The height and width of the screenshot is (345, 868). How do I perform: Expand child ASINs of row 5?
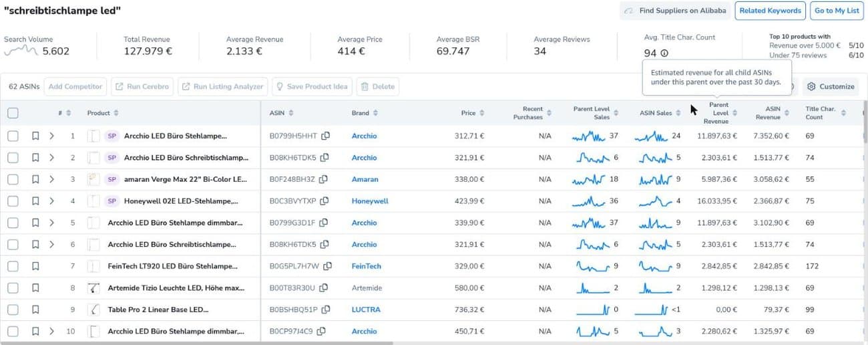(x=51, y=223)
